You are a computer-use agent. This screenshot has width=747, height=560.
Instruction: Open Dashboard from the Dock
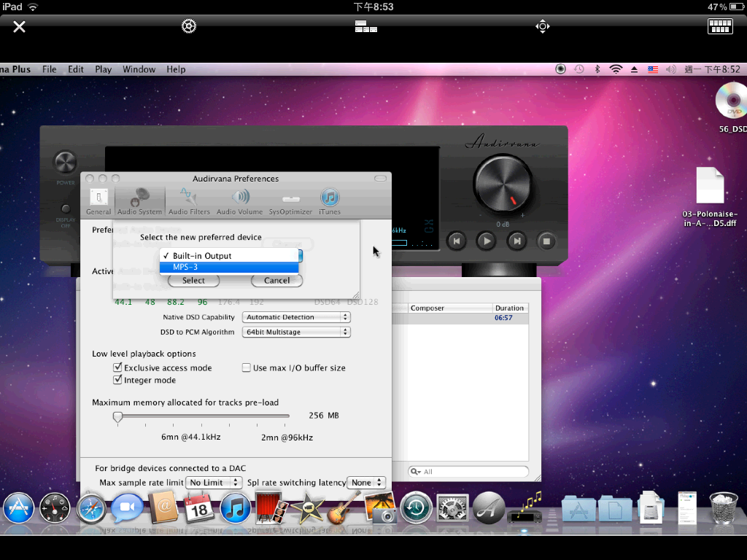pos(54,507)
